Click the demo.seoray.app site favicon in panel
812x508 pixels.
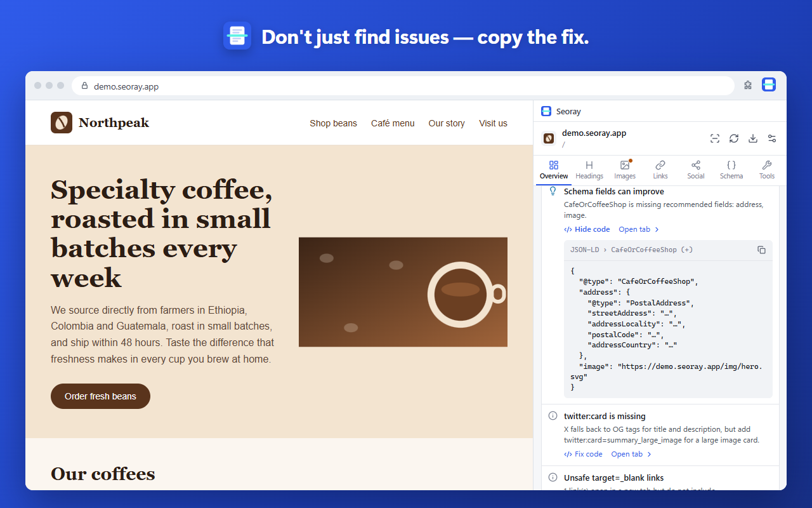(549, 138)
